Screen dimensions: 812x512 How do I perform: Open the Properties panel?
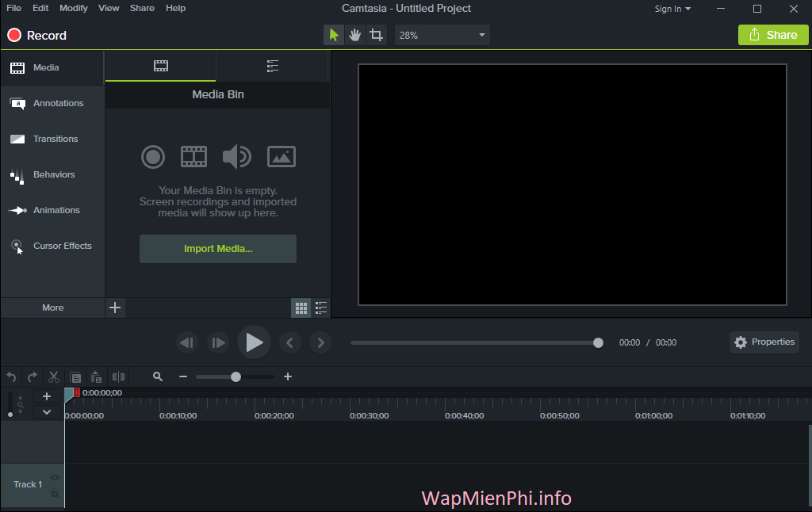(x=764, y=342)
